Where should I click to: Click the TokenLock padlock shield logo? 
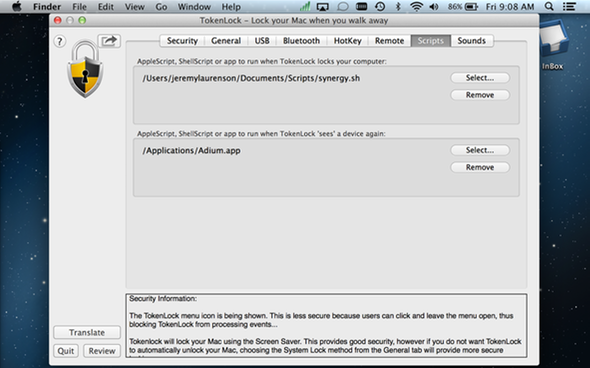(85, 69)
